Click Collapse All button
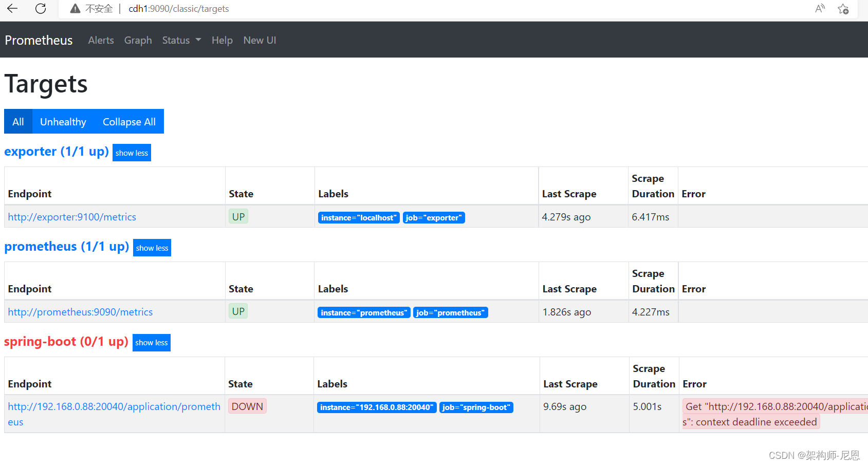868x465 pixels. point(129,121)
